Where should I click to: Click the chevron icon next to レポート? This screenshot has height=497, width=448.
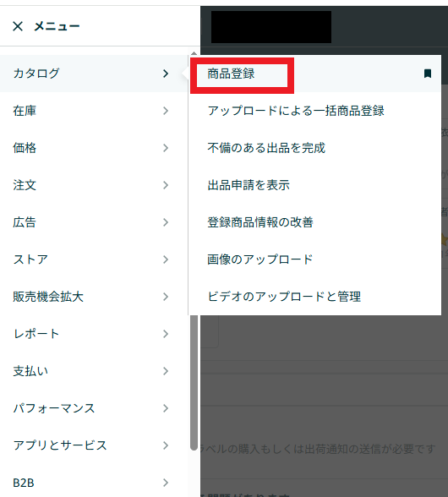166,334
